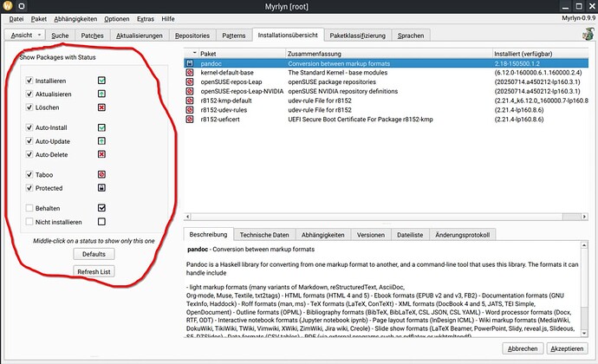
Task: Open the Technische Daten tab
Action: [264, 235]
